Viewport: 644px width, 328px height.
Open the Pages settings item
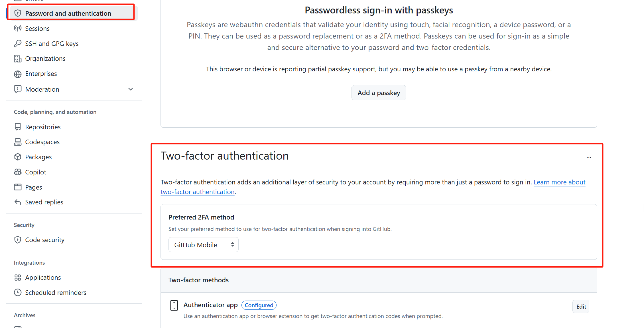point(33,187)
